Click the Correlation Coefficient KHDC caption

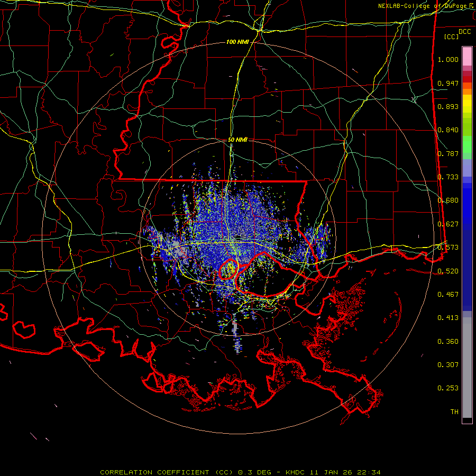[240, 472]
